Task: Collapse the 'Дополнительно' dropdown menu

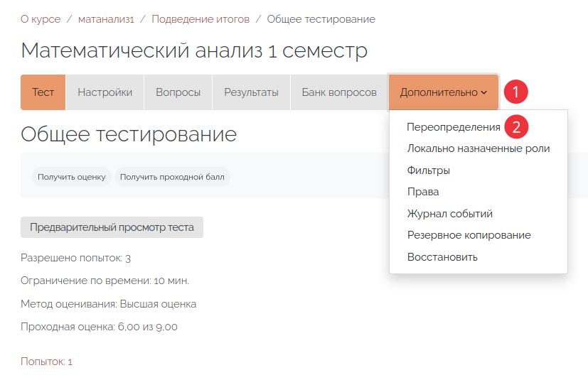Action: 444,92
